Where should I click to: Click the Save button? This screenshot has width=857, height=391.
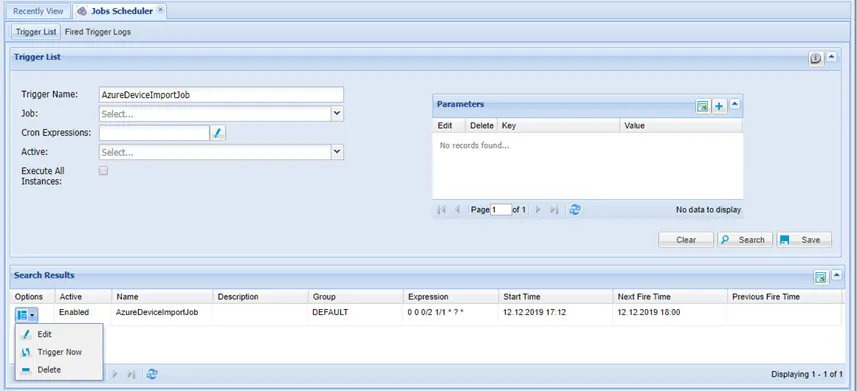pos(804,240)
